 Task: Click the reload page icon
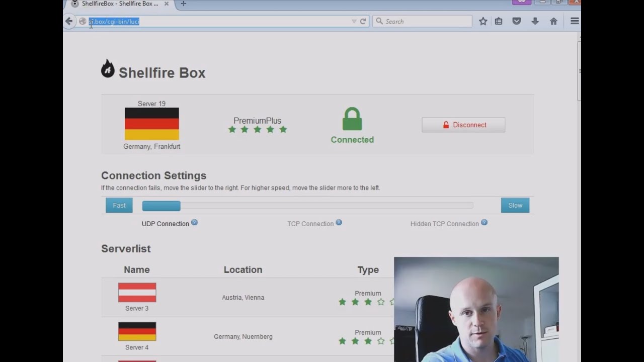(363, 21)
